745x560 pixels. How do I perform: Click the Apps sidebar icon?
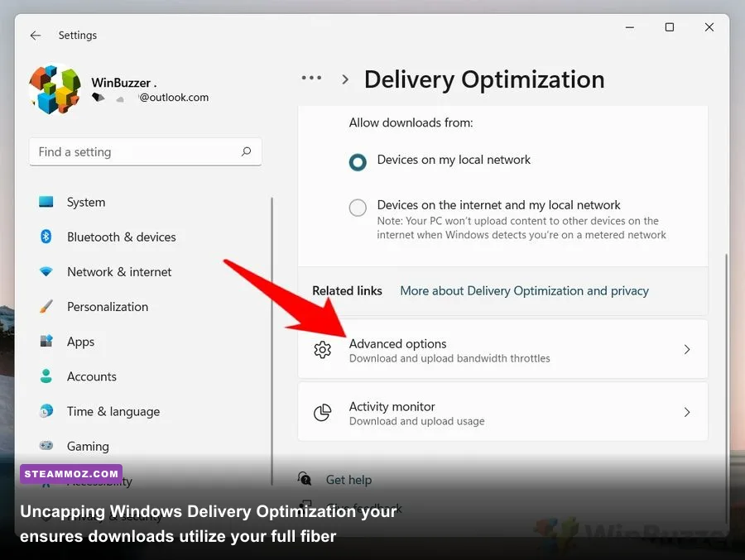click(x=46, y=341)
